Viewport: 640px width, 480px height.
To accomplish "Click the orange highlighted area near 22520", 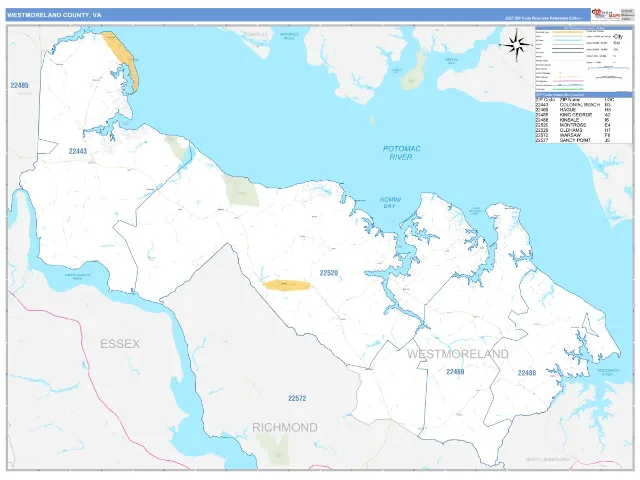I will (x=286, y=285).
